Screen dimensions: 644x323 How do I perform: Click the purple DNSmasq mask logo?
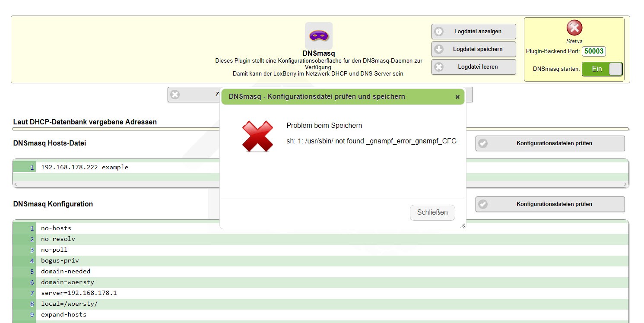319,35
